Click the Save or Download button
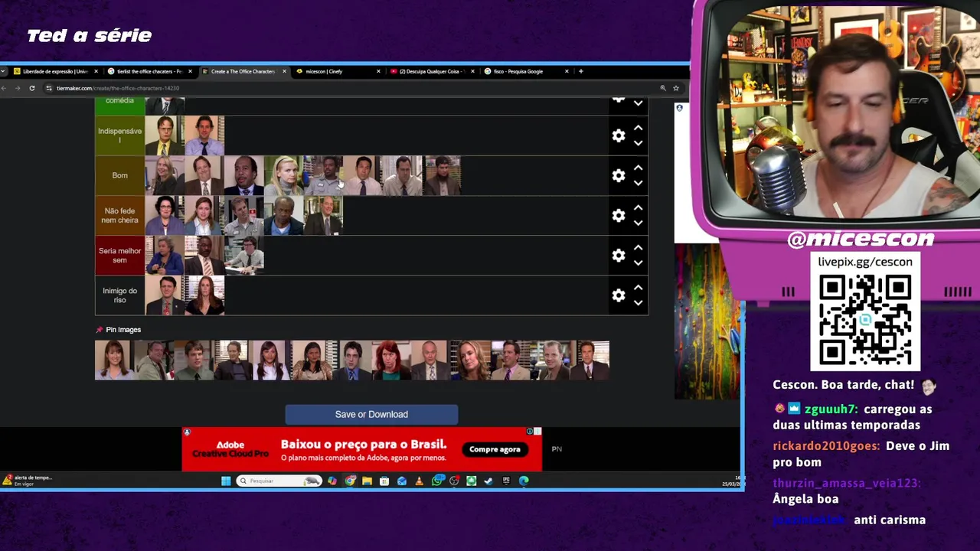 [x=371, y=414]
